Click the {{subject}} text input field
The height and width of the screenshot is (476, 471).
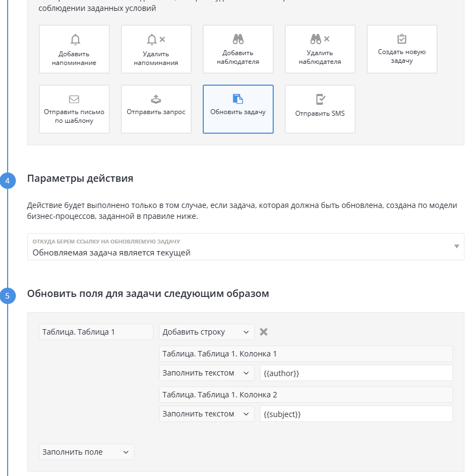pos(356,414)
